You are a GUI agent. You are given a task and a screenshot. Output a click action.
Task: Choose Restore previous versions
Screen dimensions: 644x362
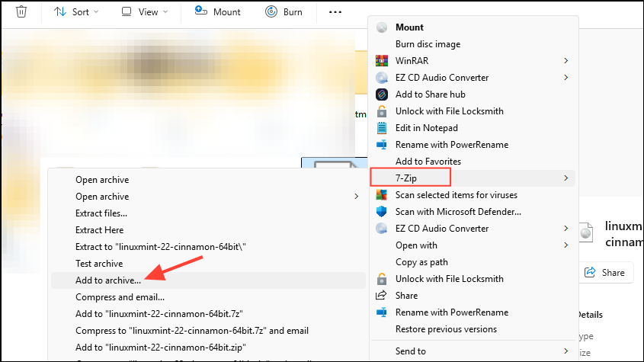tap(446, 329)
